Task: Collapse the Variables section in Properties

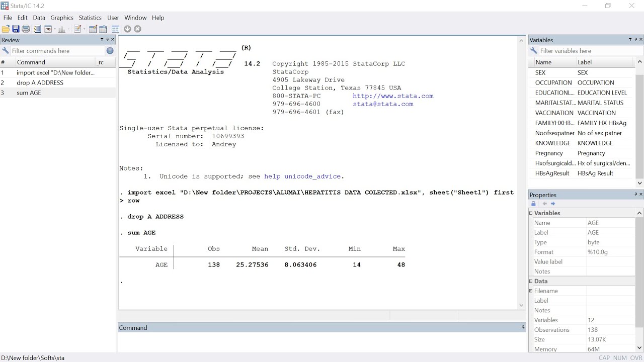Action: pos(531,213)
